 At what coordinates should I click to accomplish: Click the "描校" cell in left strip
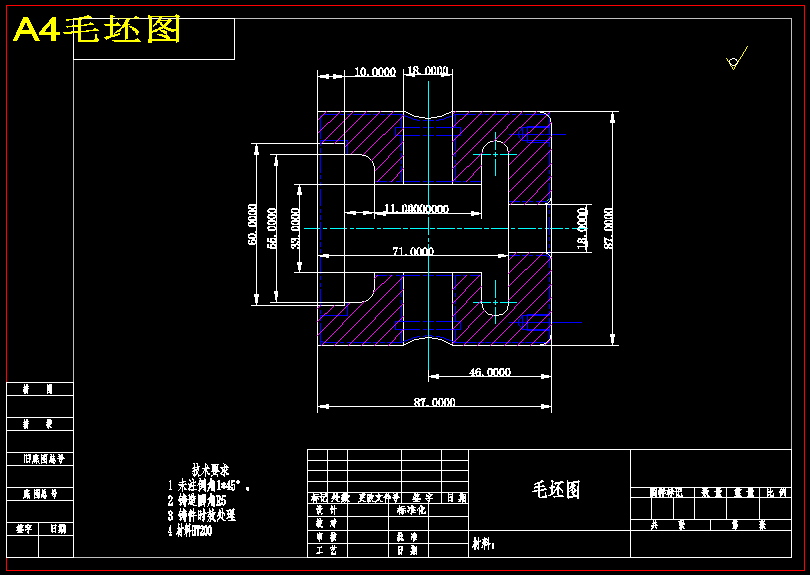click(37, 424)
